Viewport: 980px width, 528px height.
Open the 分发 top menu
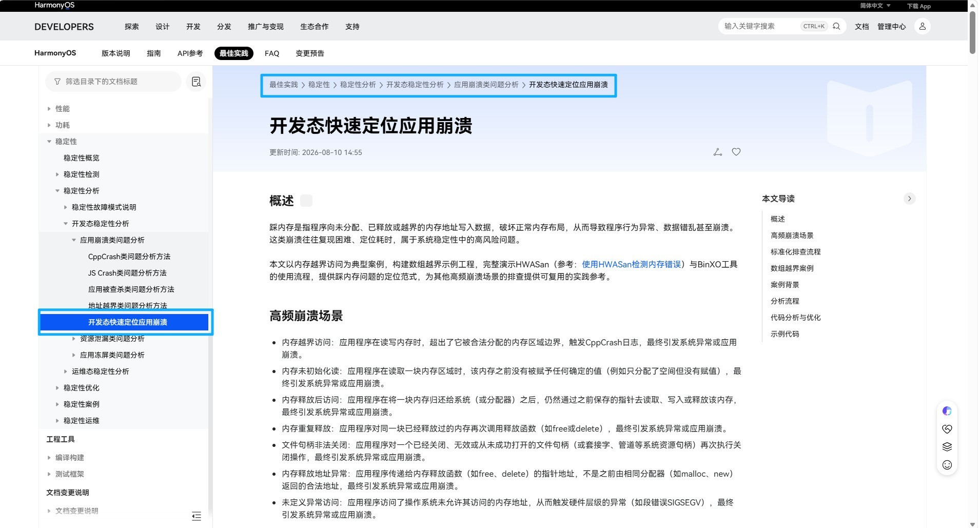point(224,27)
